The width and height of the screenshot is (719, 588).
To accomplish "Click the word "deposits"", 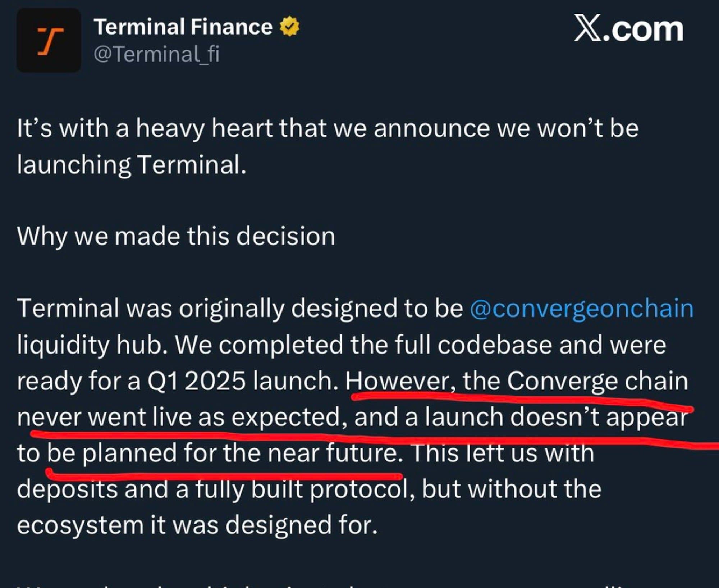I will tap(67, 489).
